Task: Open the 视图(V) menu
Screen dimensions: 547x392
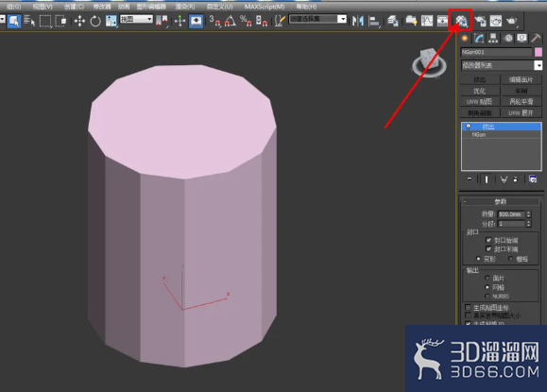Action: click(43, 7)
